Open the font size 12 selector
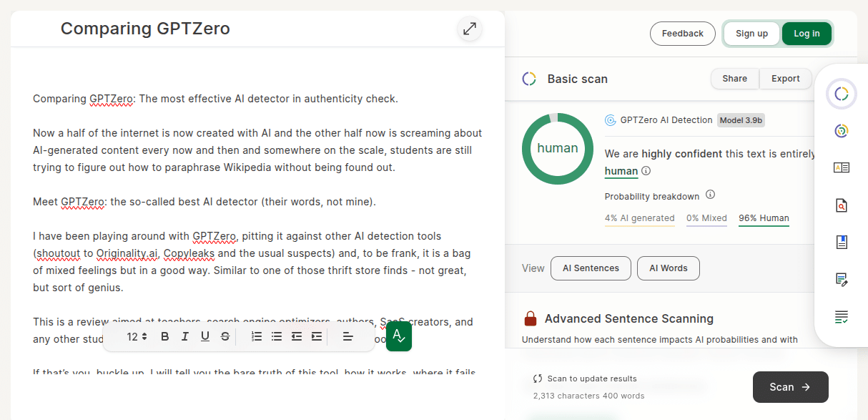The height and width of the screenshot is (420, 868). pyautogui.click(x=137, y=336)
